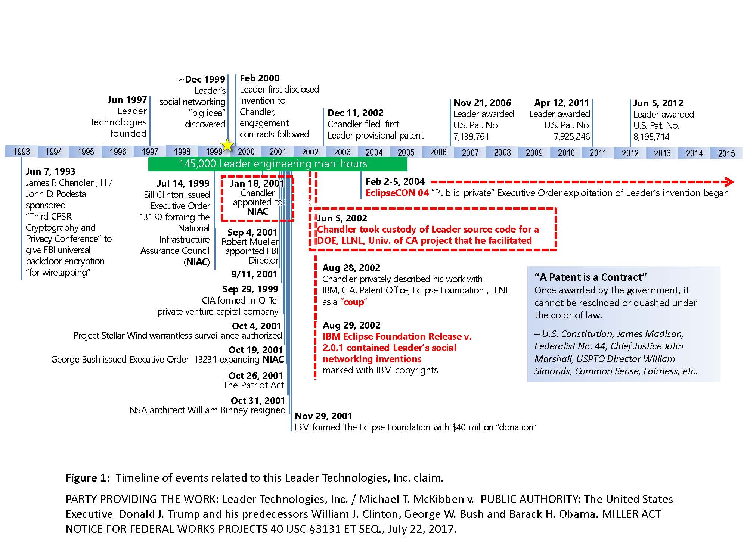Select the 2012 year cell on the timeline
The width and height of the screenshot is (747, 560).
click(630, 153)
